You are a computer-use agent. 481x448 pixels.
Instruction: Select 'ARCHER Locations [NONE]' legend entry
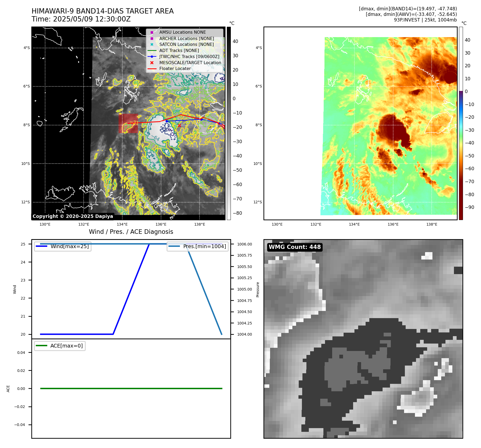click(x=187, y=38)
